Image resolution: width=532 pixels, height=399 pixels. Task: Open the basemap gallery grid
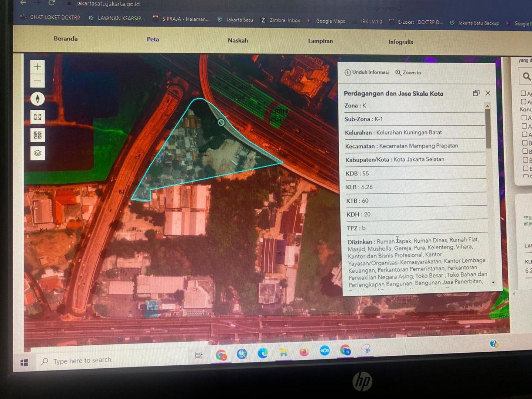point(38,135)
